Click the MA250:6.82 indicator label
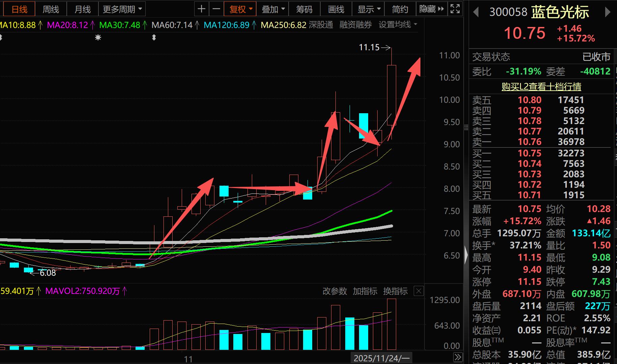Screen dimensions: 617x364 [284, 25]
